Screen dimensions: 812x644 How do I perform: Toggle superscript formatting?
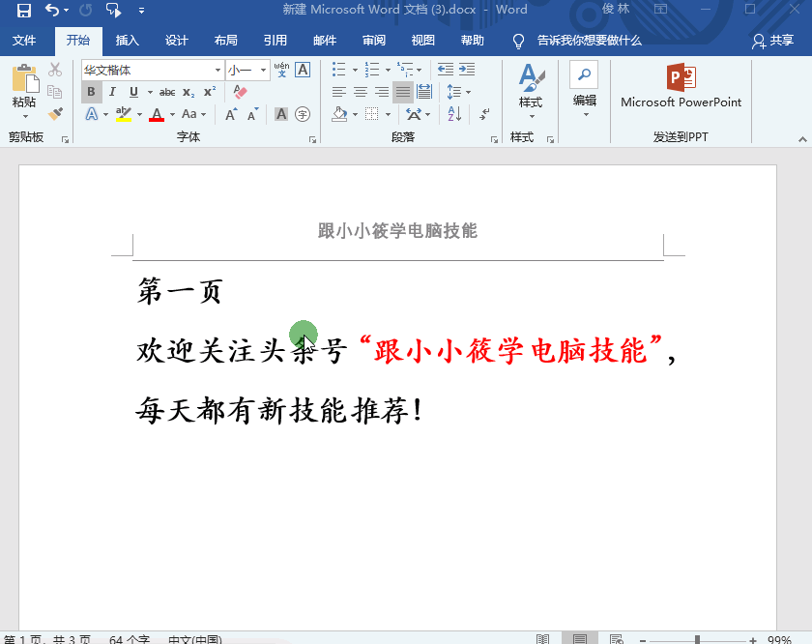(x=210, y=92)
